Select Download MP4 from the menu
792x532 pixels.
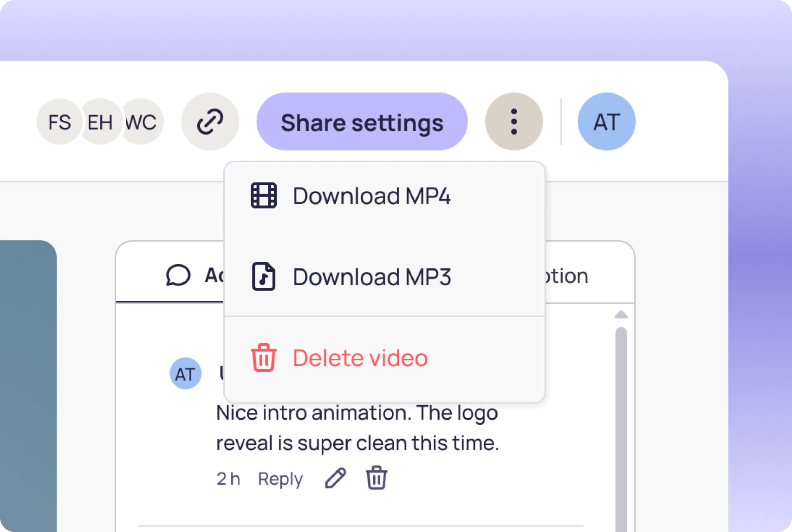[x=371, y=196]
